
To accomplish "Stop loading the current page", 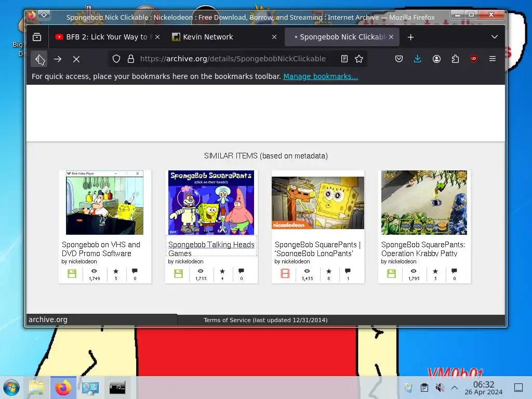I will click(76, 59).
